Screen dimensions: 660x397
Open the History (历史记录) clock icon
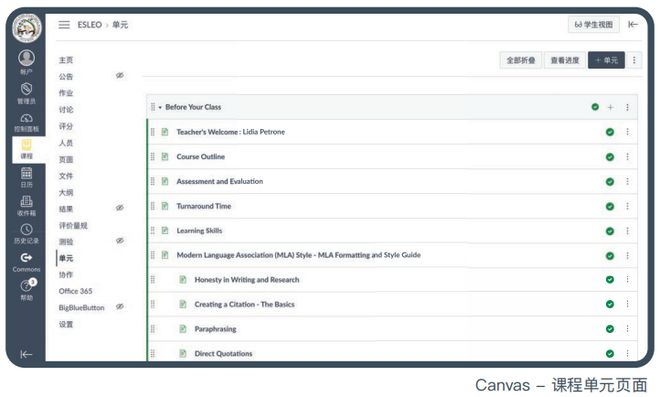(27, 229)
